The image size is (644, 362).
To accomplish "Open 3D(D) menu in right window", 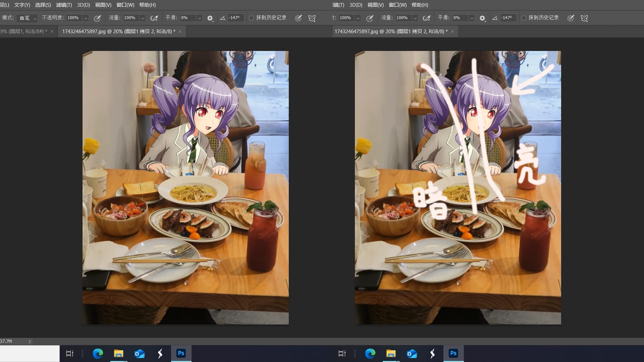I will [356, 5].
